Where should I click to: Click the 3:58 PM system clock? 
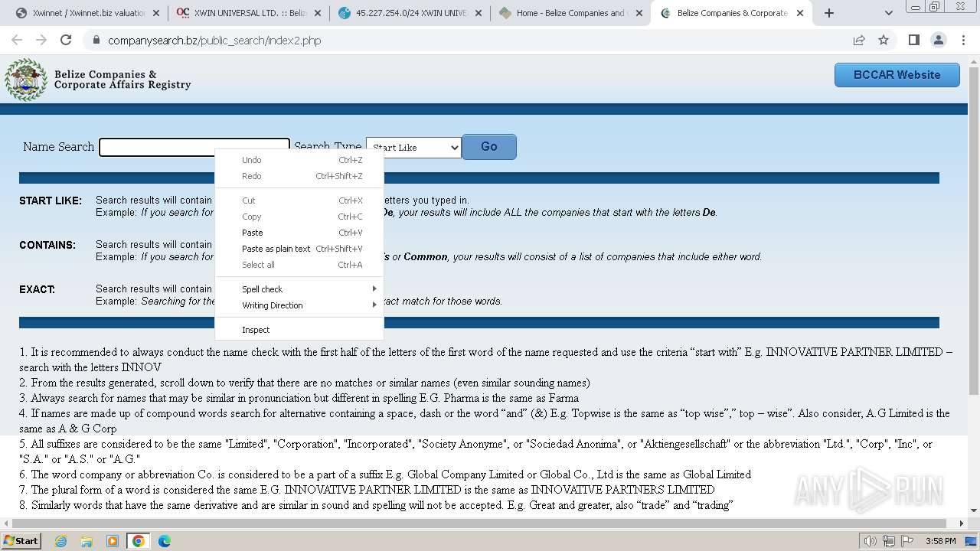coord(940,541)
